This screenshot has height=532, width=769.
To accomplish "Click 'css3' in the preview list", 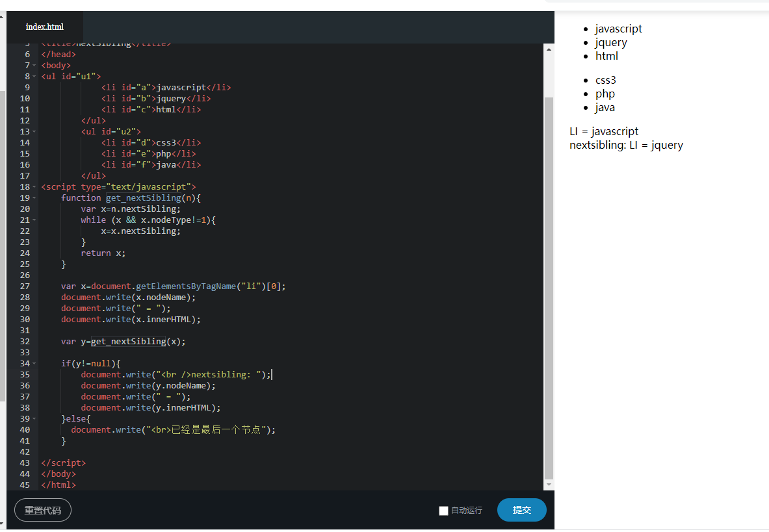I will coord(606,81).
